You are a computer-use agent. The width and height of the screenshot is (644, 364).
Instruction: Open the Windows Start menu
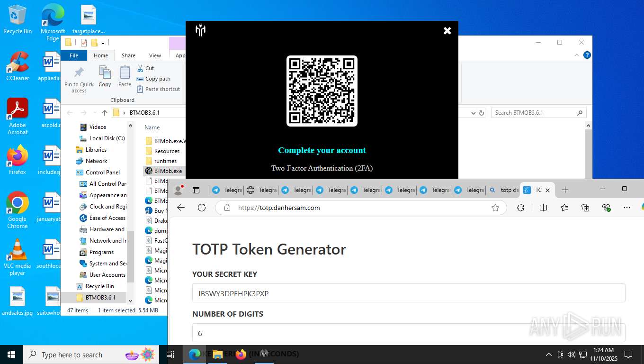click(11, 354)
